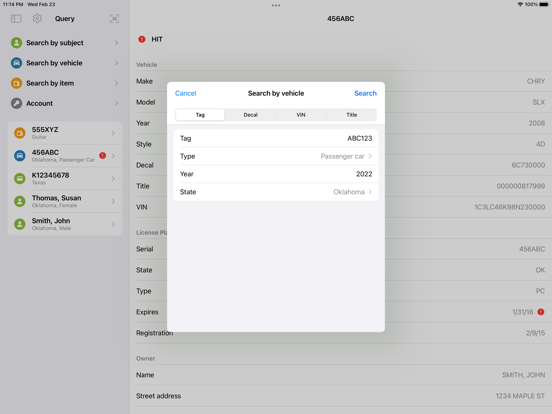Expand Account chevron
552x414 pixels.
tap(117, 103)
